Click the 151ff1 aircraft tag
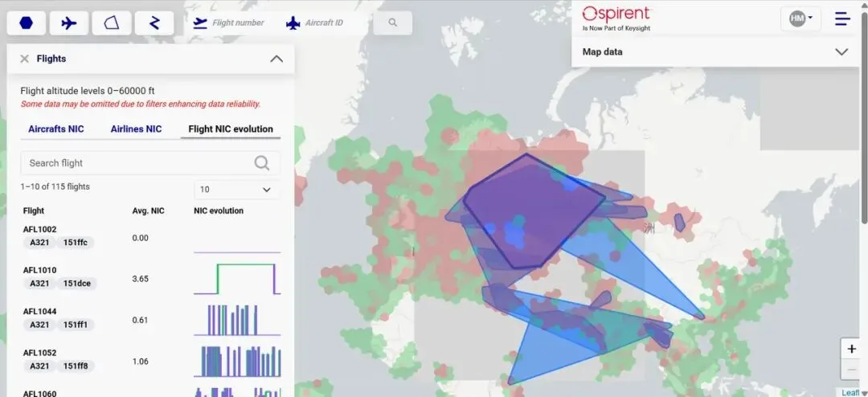Viewport: 868px width, 397px height. pos(76,325)
